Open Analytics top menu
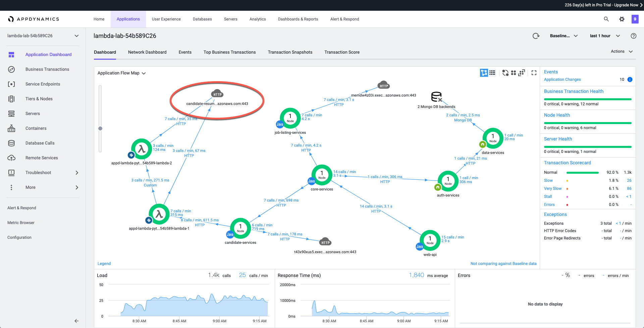 point(258,19)
